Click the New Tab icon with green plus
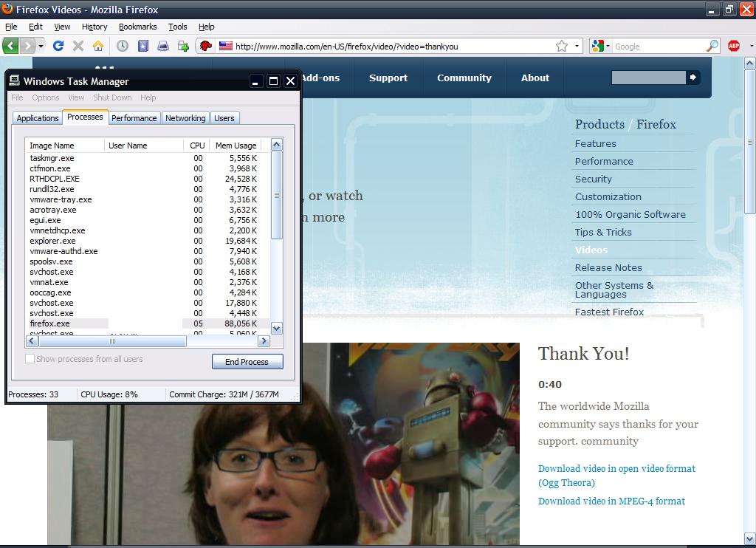Screen dimensions: 756x548 (183, 46)
